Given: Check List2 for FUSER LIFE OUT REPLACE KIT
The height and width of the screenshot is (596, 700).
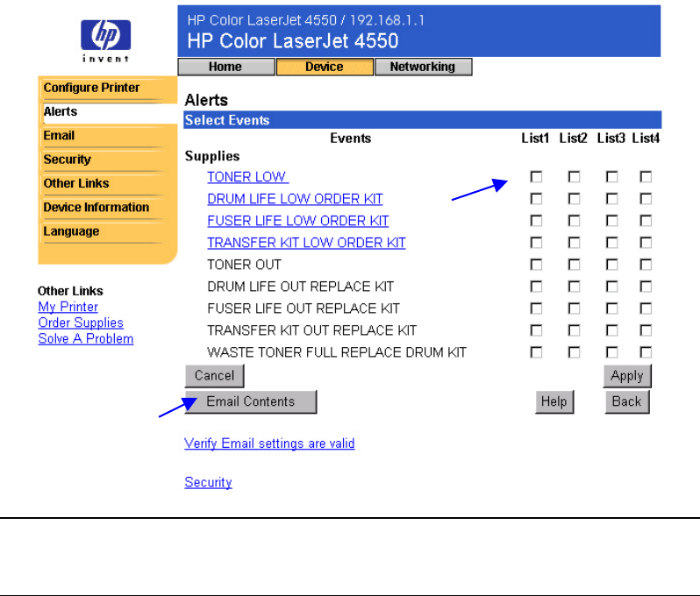Looking at the screenshot, I should tap(574, 309).
